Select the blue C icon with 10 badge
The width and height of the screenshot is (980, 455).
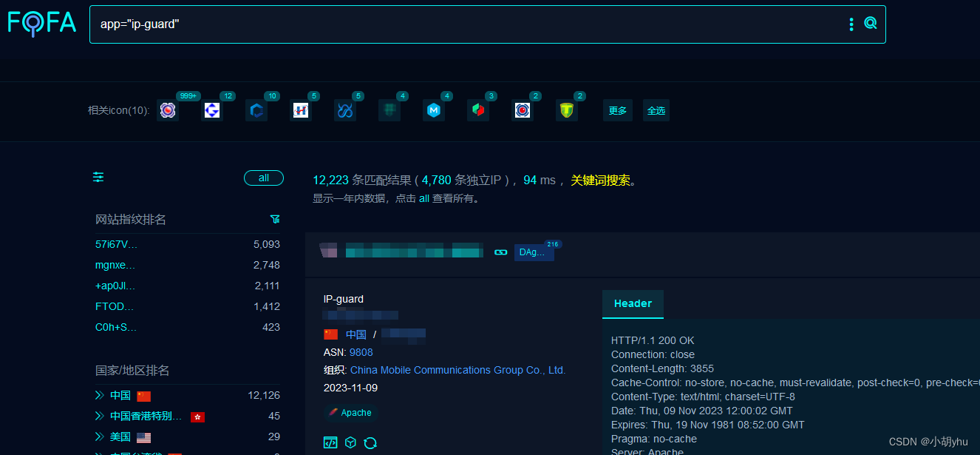(x=256, y=110)
